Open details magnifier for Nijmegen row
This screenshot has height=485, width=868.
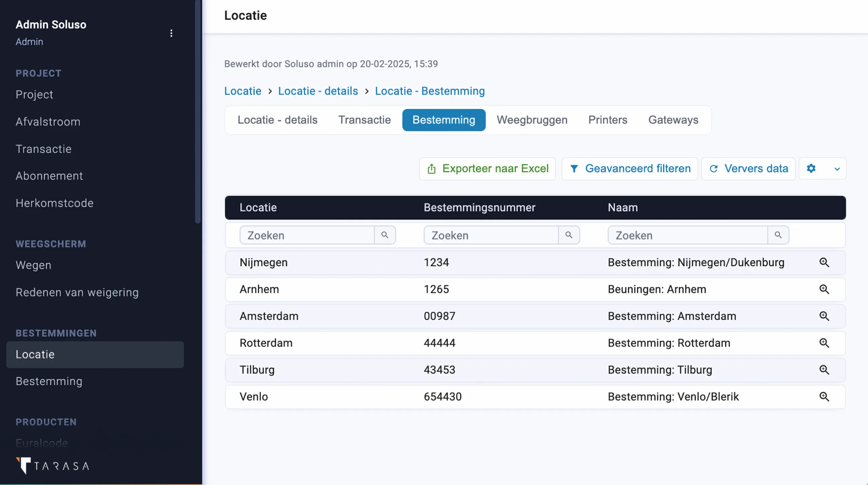(824, 263)
